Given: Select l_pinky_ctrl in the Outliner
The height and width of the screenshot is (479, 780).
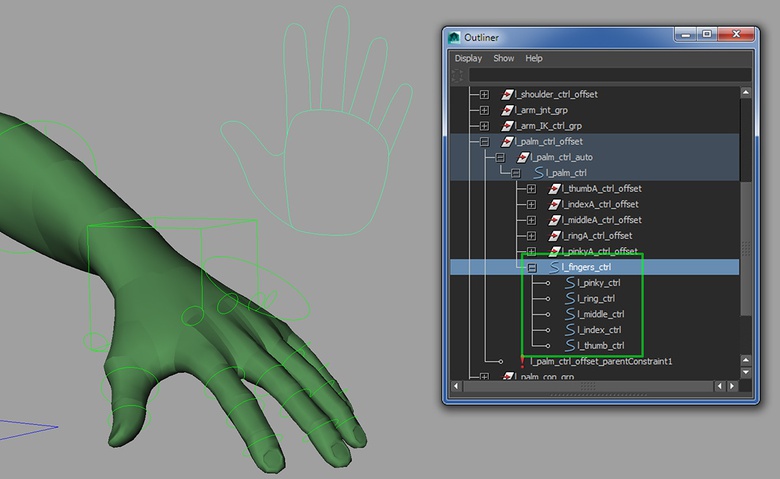Looking at the screenshot, I should tap(599, 283).
